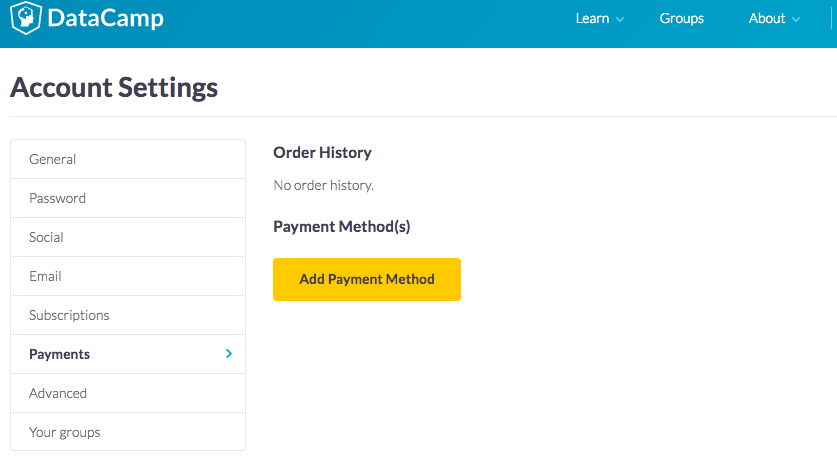Viewport: 837px width, 460px height.
Task: Select General in settings sidebar
Action: click(x=53, y=159)
